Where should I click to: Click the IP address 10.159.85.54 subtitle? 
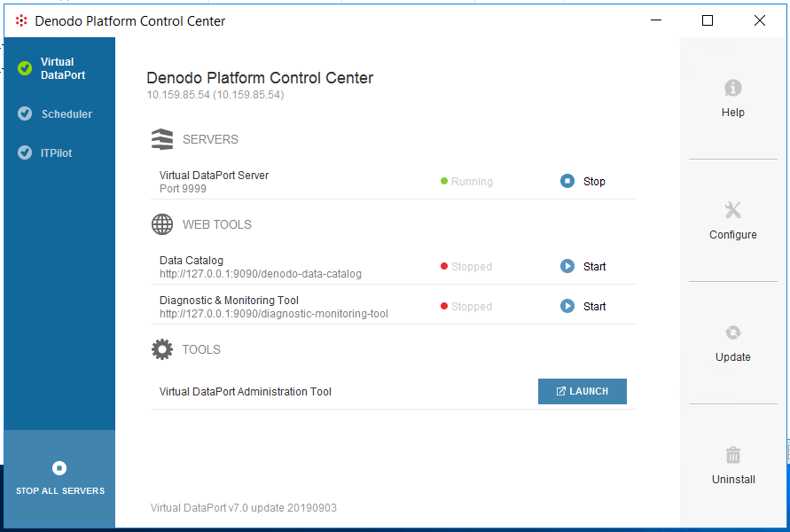point(215,95)
